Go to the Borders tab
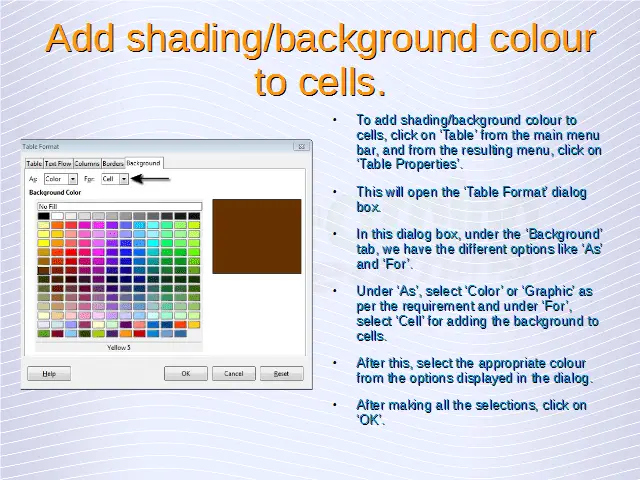Viewport: 640px width, 480px height. (112, 163)
